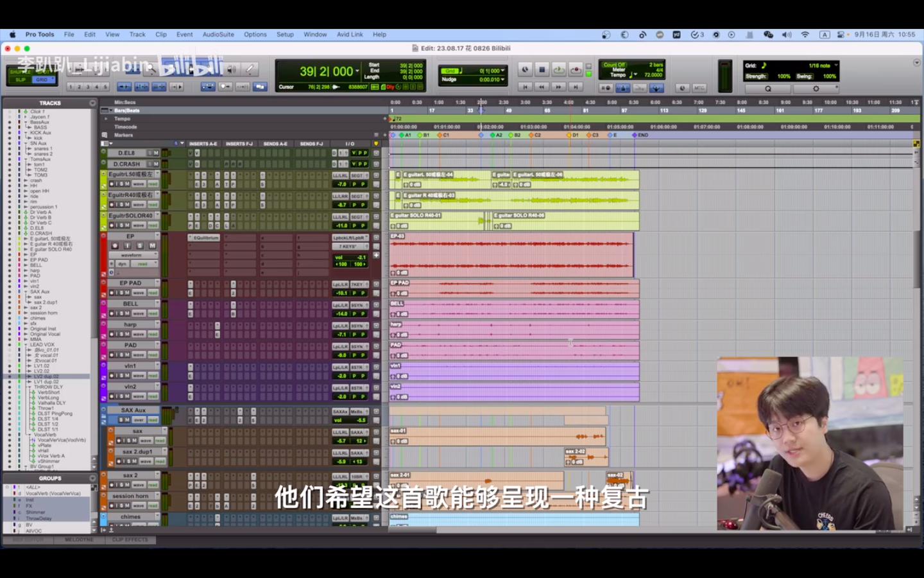Open the Apple menu

pos(12,35)
